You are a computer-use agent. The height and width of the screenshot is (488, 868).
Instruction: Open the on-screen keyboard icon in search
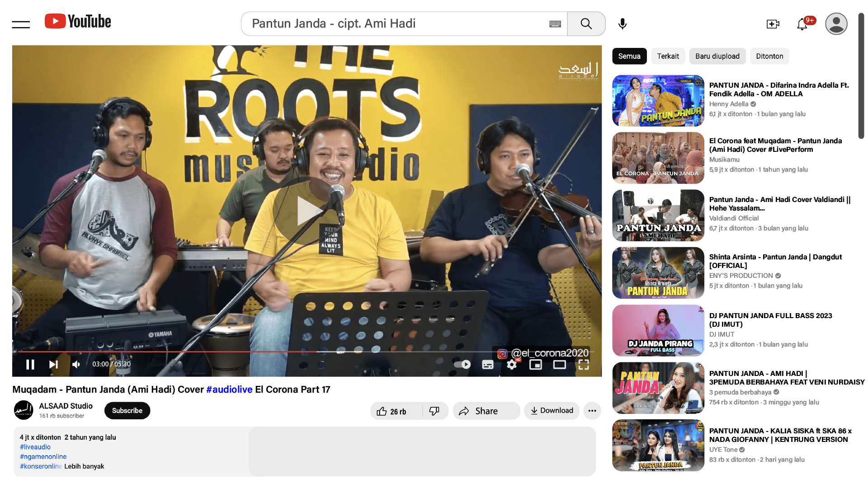point(555,24)
